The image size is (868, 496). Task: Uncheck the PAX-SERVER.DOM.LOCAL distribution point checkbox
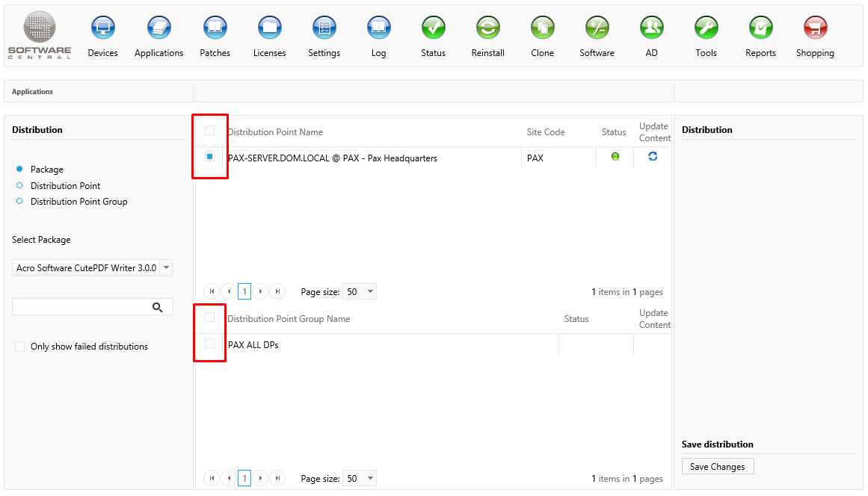[x=210, y=157]
